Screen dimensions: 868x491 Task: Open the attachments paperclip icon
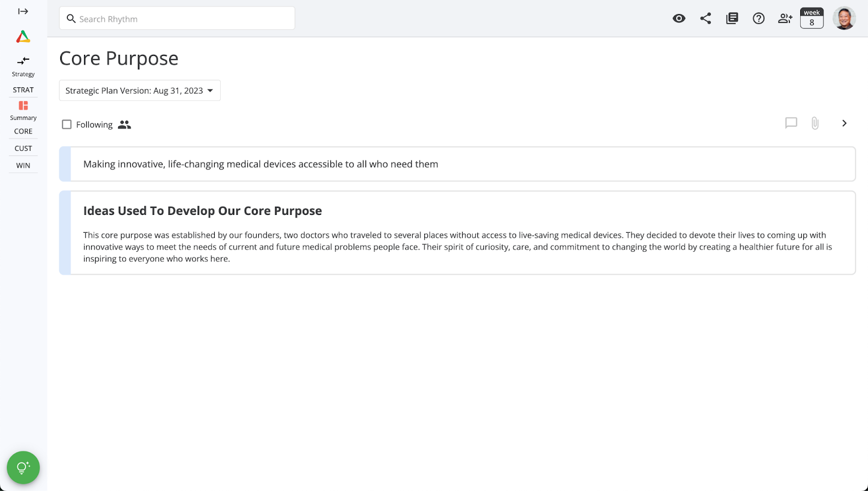(815, 123)
